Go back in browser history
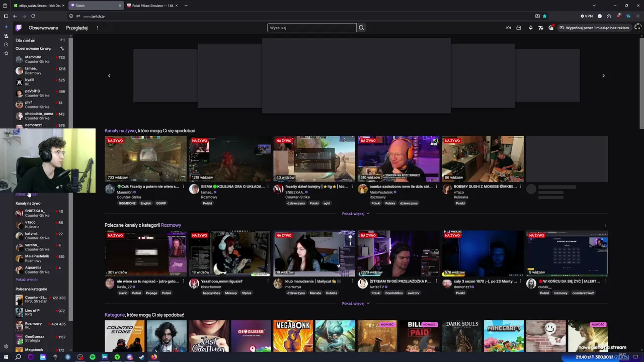Screen dimensions: 644x362 tap(15, 16)
